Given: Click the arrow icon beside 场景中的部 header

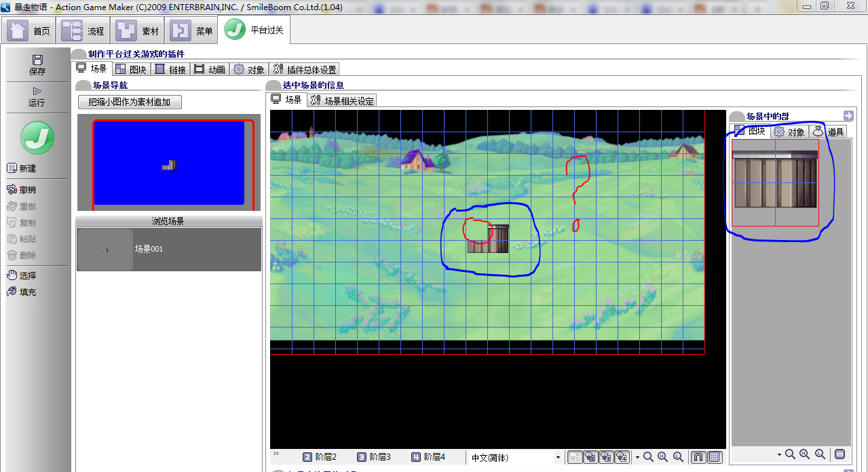Looking at the screenshot, I should (x=848, y=116).
